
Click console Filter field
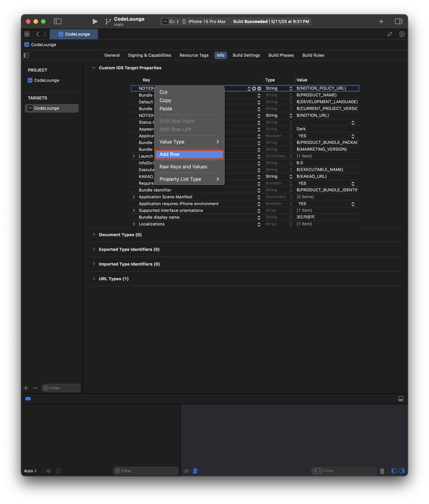(x=343, y=471)
